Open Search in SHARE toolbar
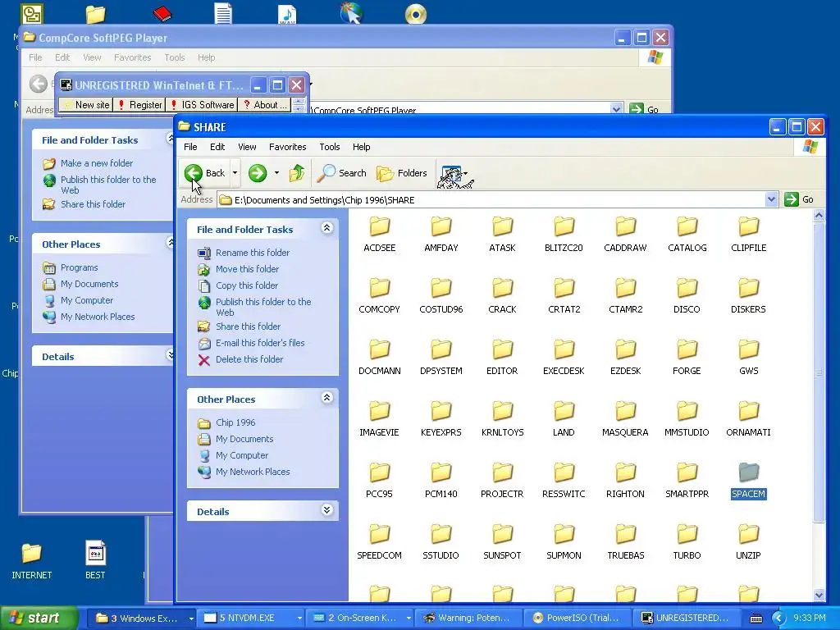840x630 pixels. [342, 173]
